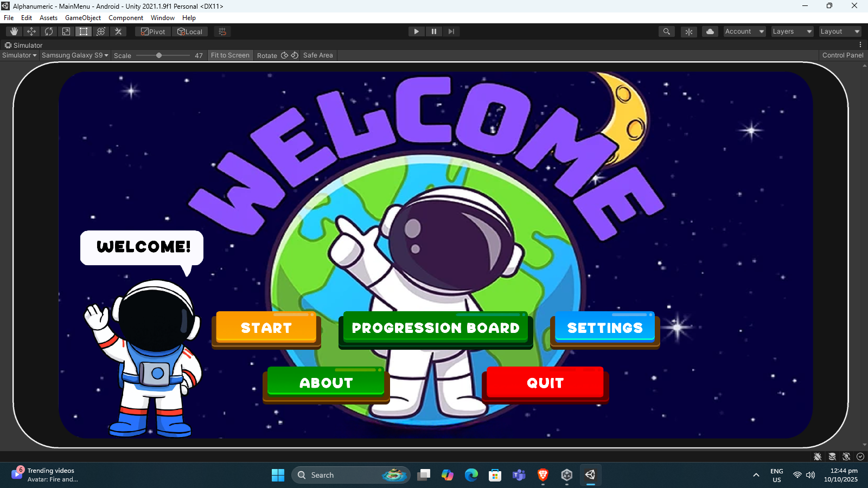Open the GameObject menu
This screenshot has width=868, height=488.
[82, 18]
